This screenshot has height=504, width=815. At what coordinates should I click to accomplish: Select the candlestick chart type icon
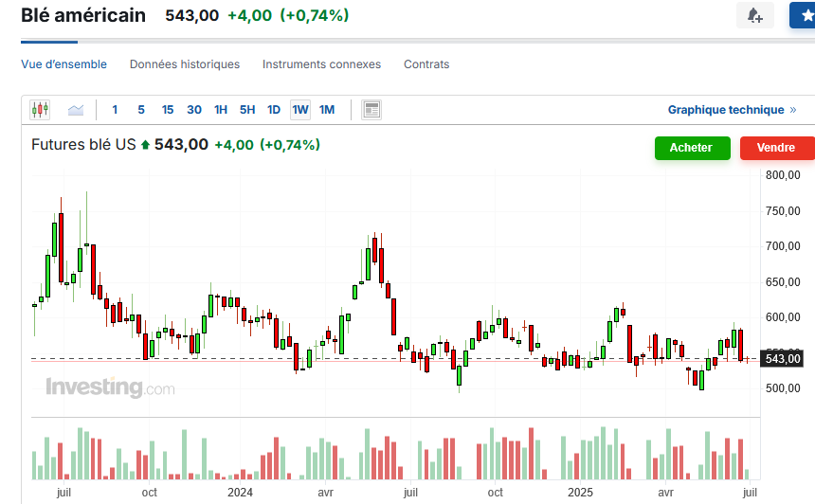40,110
